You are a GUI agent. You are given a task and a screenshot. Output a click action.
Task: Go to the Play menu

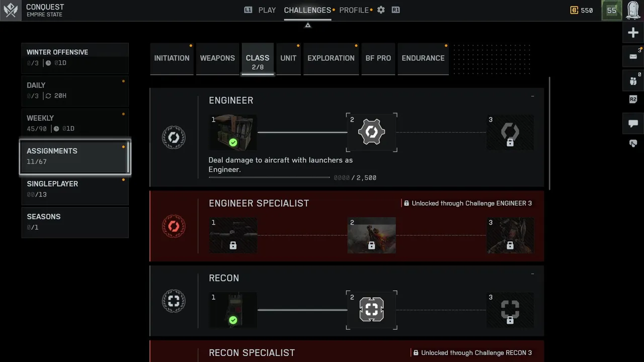tap(267, 10)
